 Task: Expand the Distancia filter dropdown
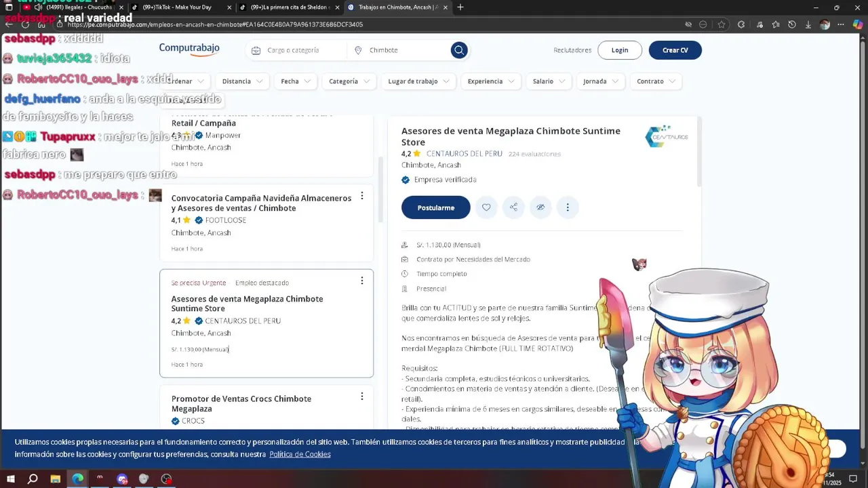(x=242, y=81)
